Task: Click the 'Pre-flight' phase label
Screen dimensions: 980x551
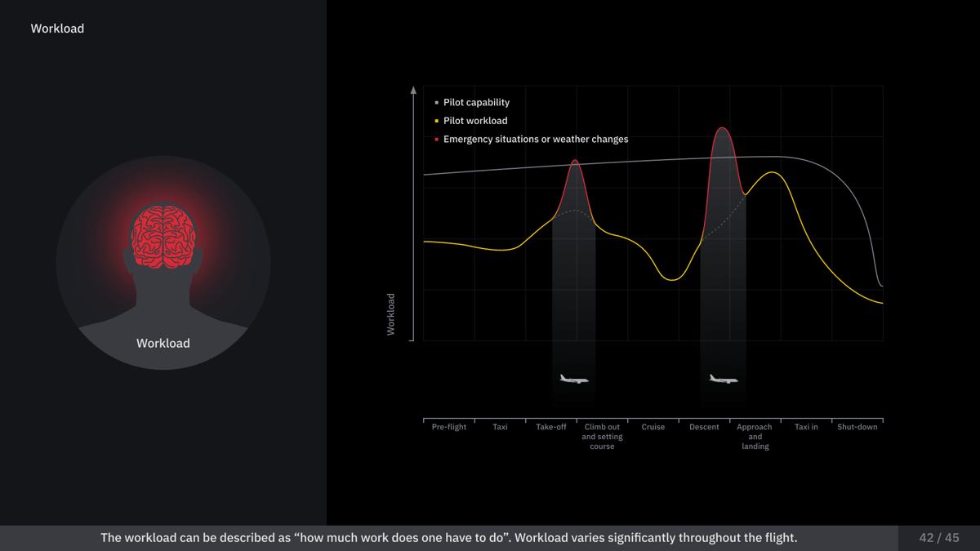Action: [x=449, y=427]
